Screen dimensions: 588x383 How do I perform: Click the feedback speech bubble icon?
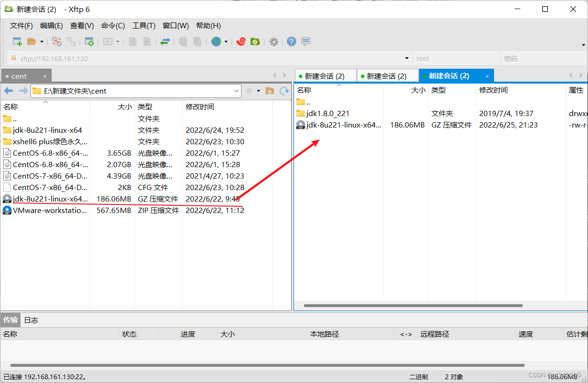pyautogui.click(x=306, y=42)
